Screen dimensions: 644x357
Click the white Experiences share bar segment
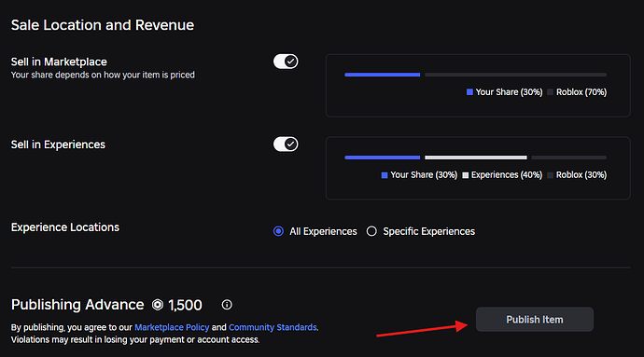pyautogui.click(x=476, y=158)
